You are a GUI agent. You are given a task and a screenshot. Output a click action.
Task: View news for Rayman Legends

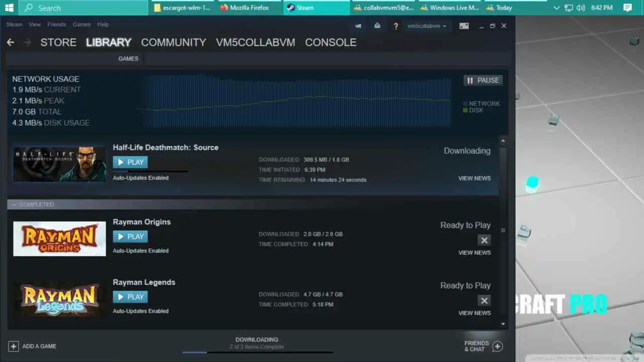point(474,313)
